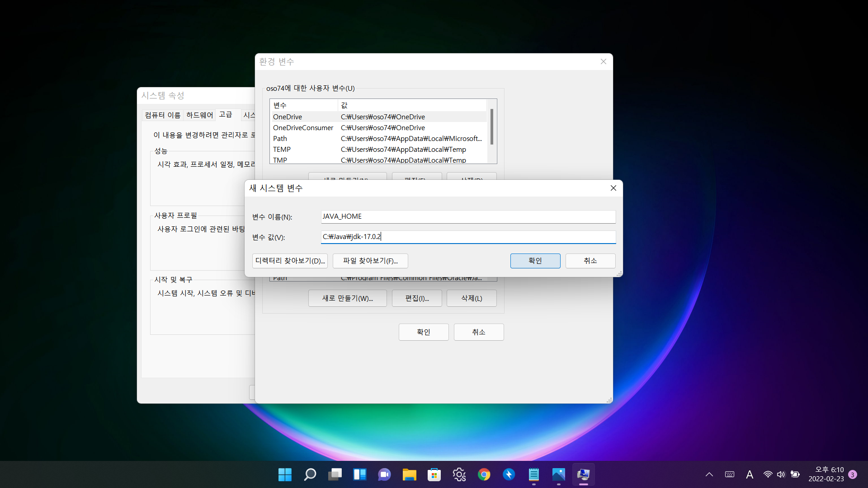
Task: Switch to the 컴퓨터 이름 tab
Action: [163, 115]
